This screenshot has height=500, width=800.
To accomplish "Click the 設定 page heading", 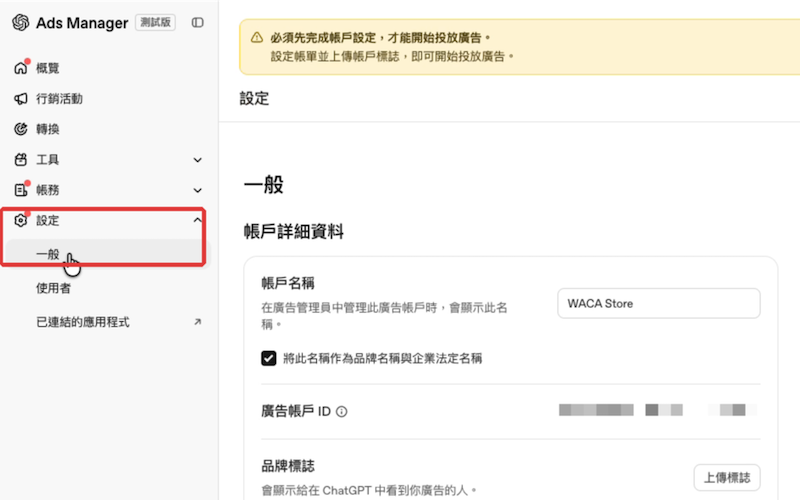I will click(x=254, y=98).
